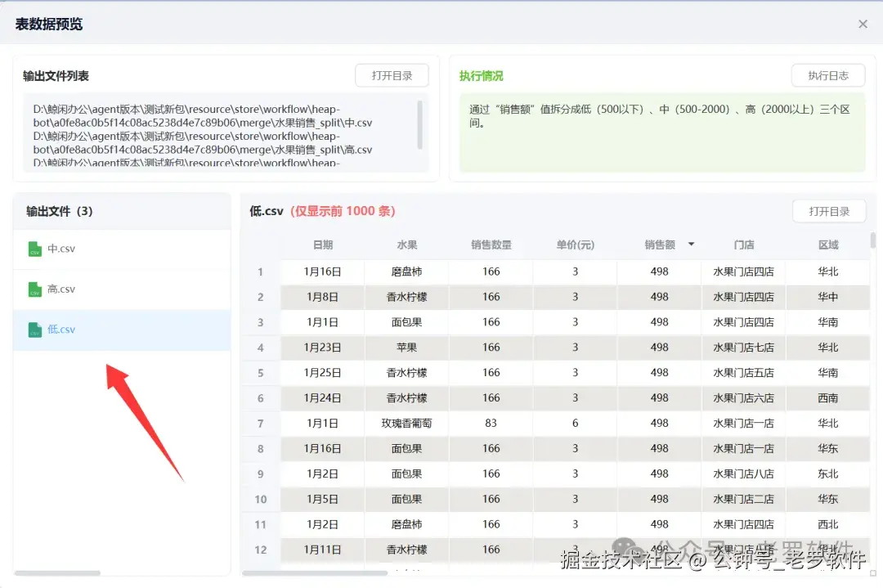Click the 低.csv file icon

(x=35, y=330)
